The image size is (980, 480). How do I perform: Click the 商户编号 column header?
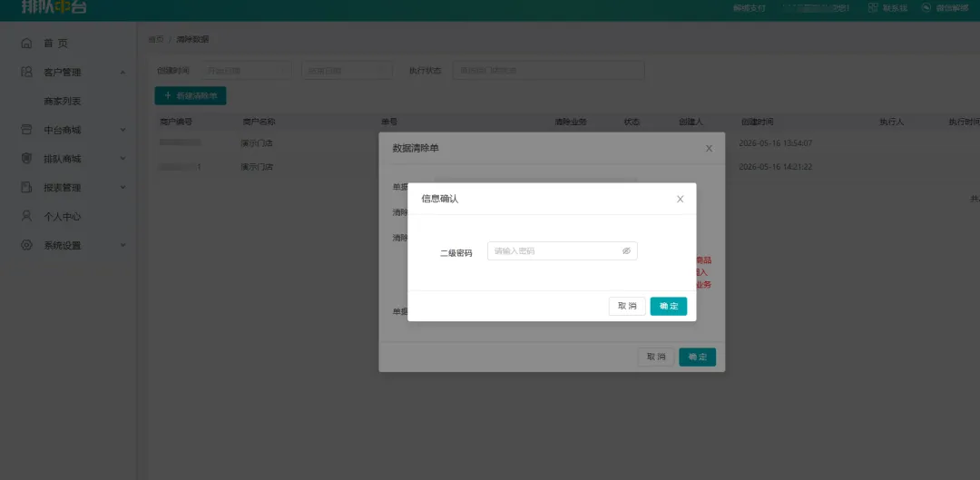(x=176, y=122)
